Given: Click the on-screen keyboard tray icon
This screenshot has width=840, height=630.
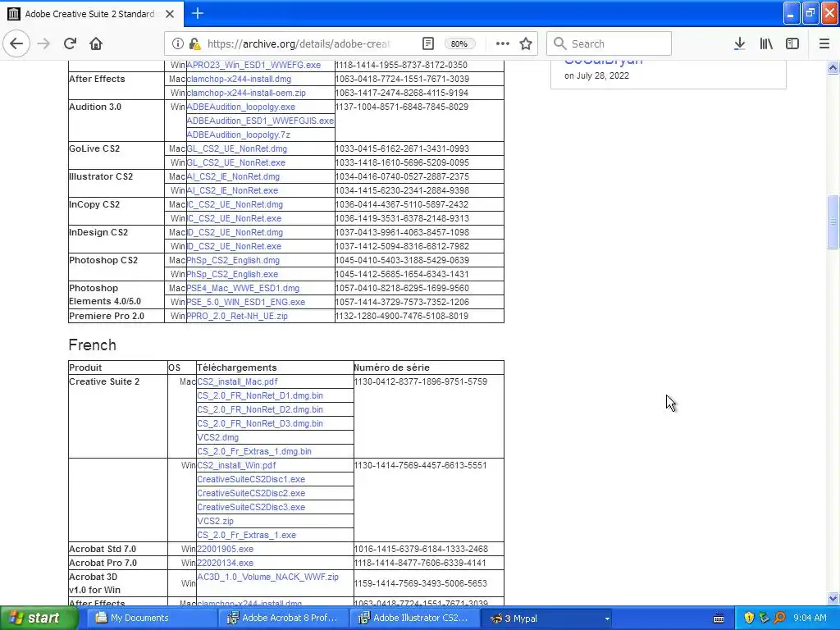Looking at the screenshot, I should click(719, 619).
